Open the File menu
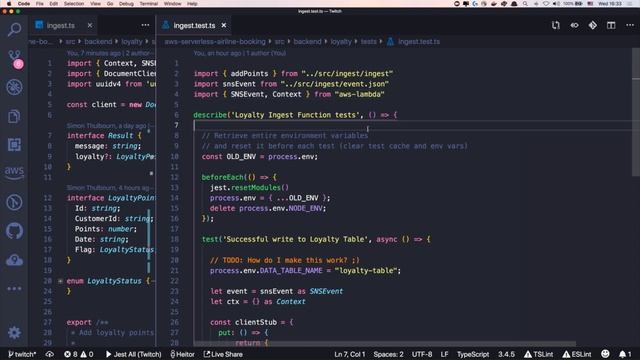 (x=40, y=4)
